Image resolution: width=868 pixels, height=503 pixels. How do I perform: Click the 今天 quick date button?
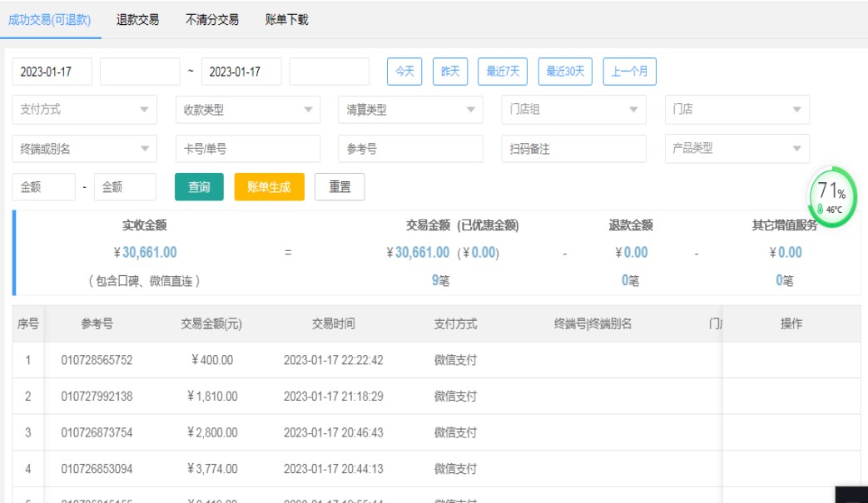404,72
